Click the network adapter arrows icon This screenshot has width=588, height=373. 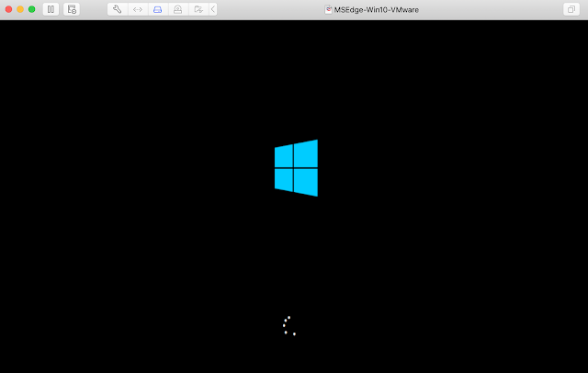pyautogui.click(x=138, y=9)
